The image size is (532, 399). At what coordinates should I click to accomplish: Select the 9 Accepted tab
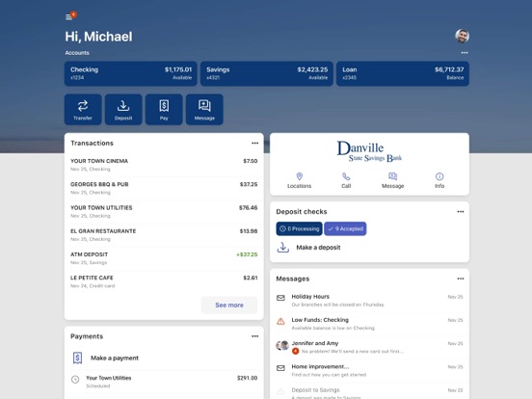click(x=345, y=228)
